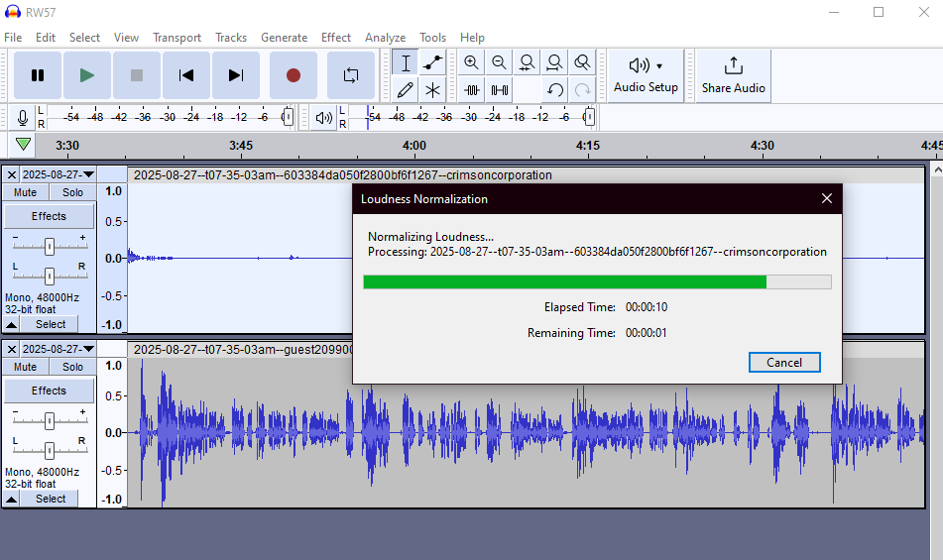The height and width of the screenshot is (560, 943).
Task: Open Effects for the guest track
Action: click(49, 391)
